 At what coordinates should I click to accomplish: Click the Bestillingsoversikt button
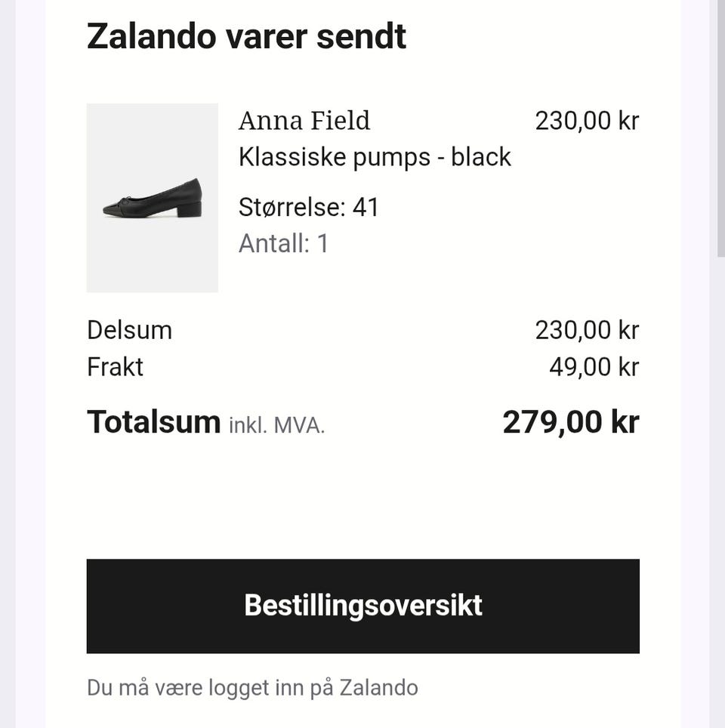362,606
